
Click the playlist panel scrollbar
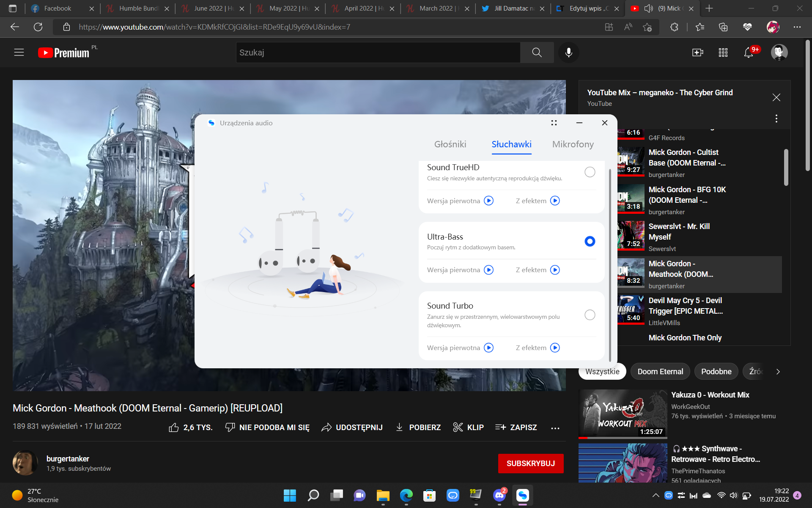786,168
